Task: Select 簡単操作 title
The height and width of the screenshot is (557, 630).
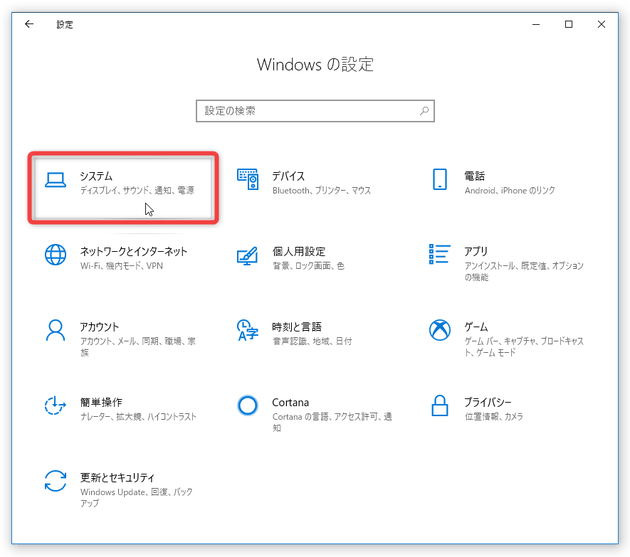Action: [101, 402]
